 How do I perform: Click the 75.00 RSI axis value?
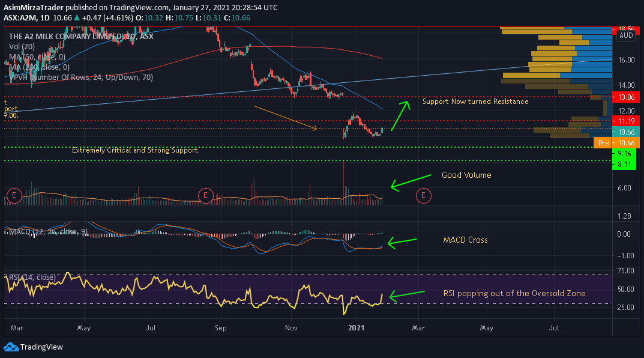coord(625,271)
